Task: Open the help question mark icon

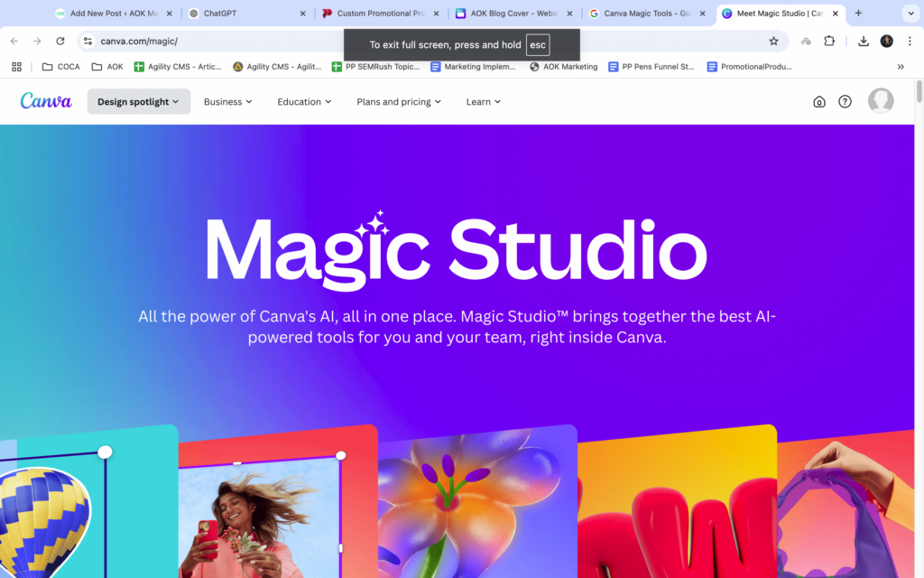Action: 845,101
